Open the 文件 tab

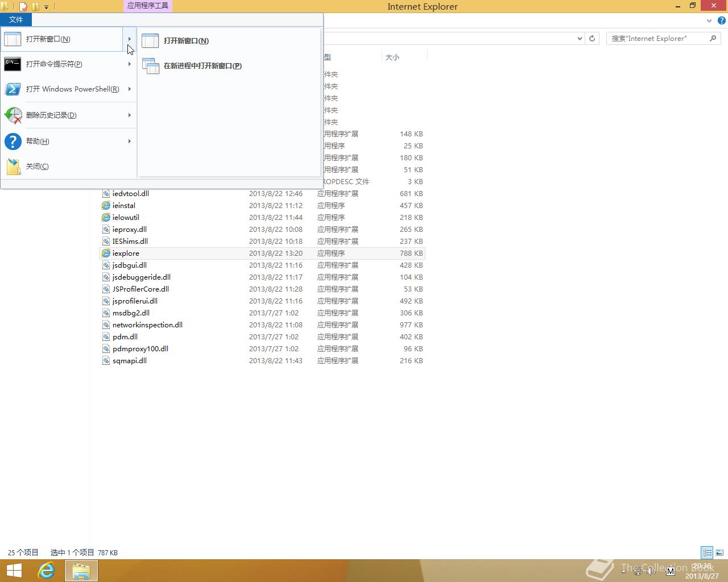(16, 20)
